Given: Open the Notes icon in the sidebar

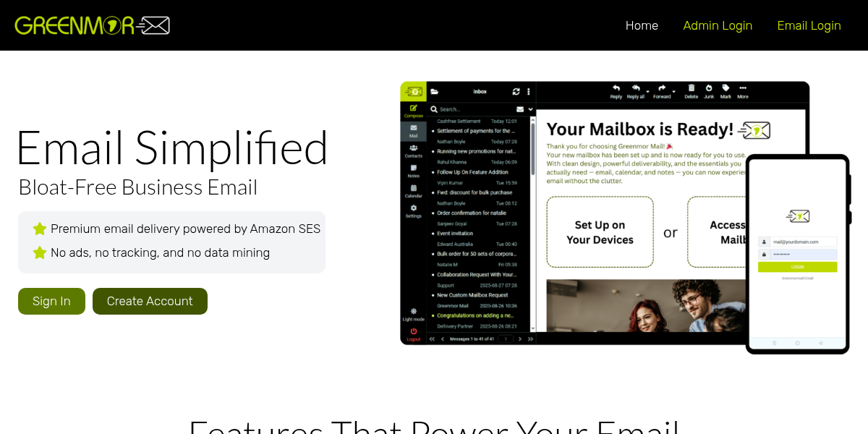Looking at the screenshot, I should pos(414,167).
